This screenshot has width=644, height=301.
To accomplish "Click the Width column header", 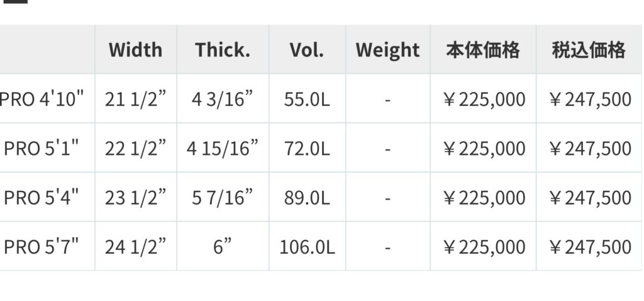I will (136, 50).
